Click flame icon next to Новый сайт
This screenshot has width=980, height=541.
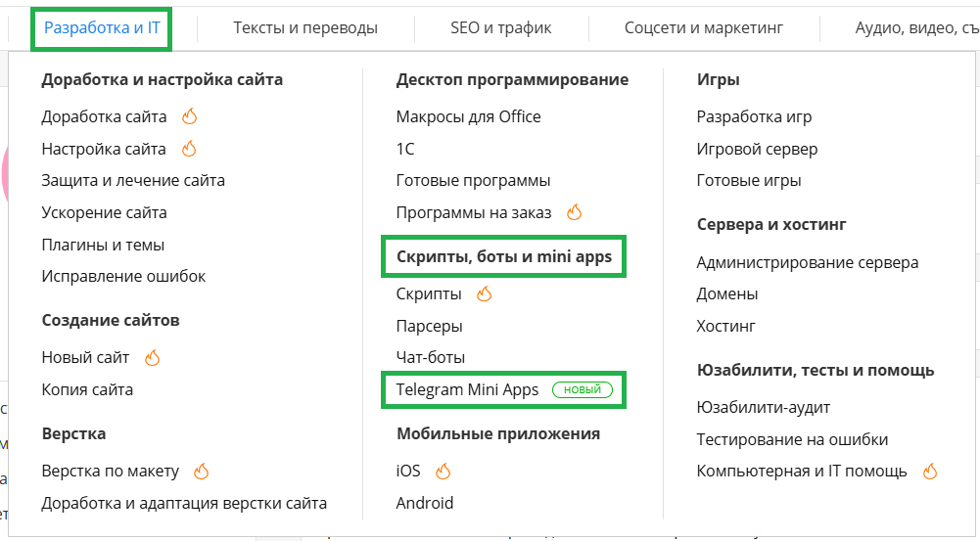coord(152,358)
